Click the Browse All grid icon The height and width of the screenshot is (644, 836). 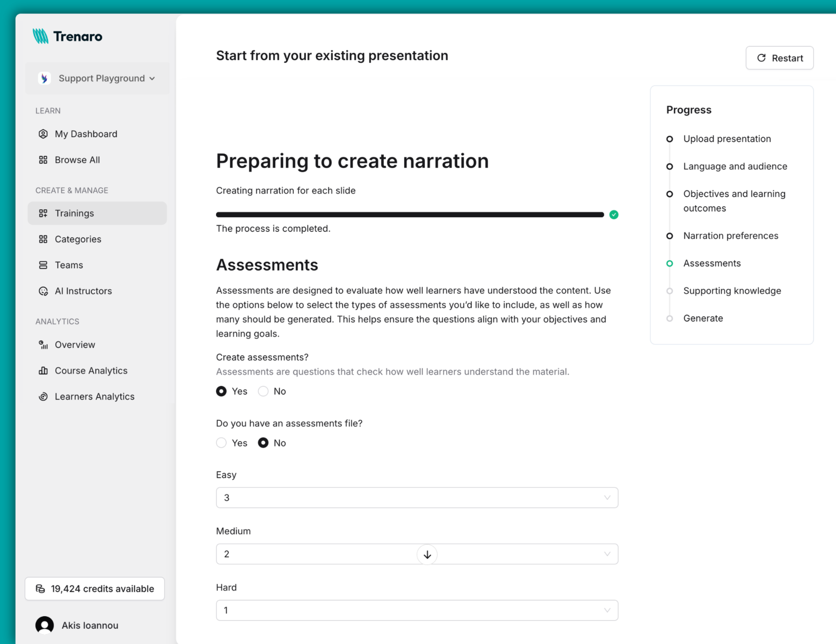coord(43,160)
